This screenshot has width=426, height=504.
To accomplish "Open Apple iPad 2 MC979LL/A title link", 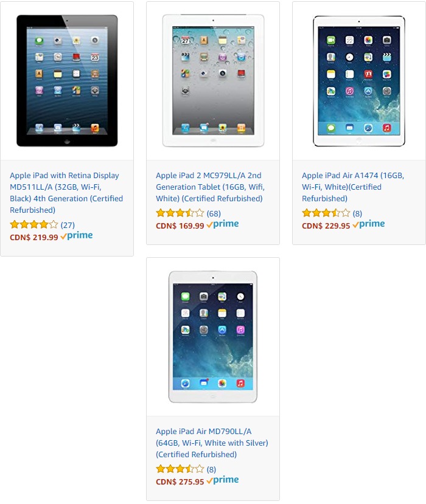I will click(210, 187).
